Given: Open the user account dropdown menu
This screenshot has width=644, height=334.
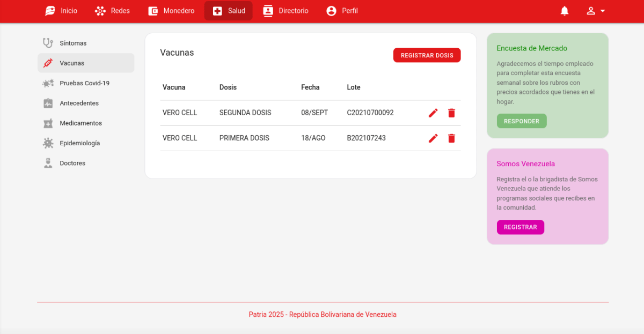Looking at the screenshot, I should 596,11.
